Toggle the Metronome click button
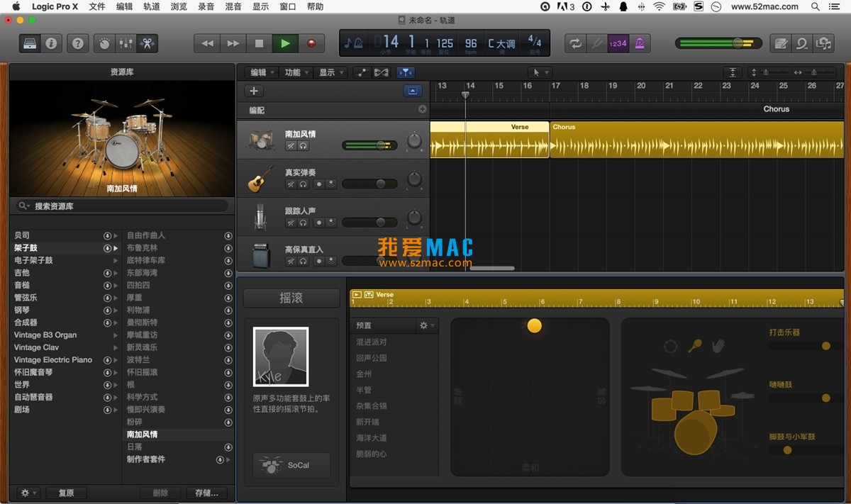Viewport: 851px width, 504px height. pos(640,43)
